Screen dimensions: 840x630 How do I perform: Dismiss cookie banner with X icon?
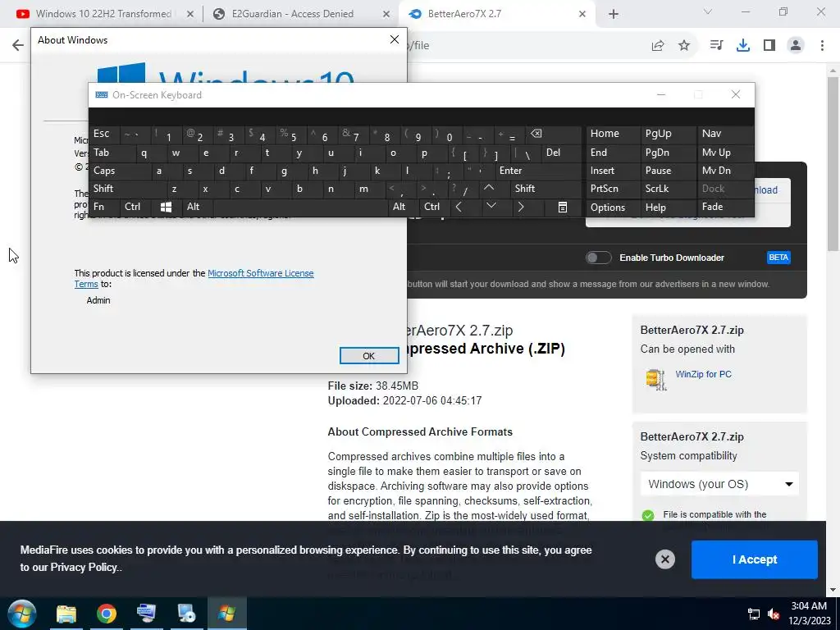click(664, 559)
